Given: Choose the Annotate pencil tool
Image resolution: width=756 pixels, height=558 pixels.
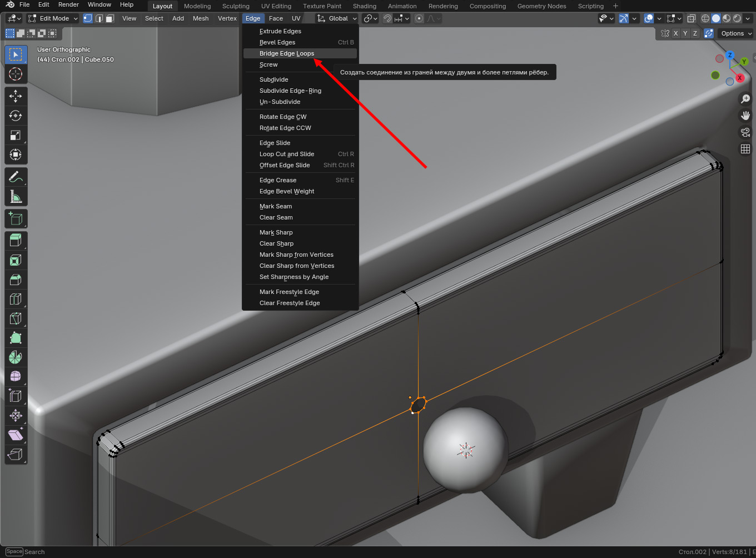Looking at the screenshot, I should (x=16, y=177).
